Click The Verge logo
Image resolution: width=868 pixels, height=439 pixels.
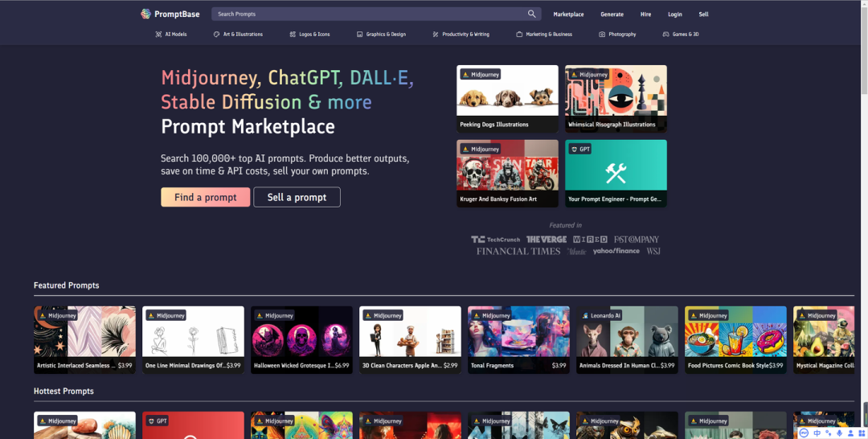[547, 239]
